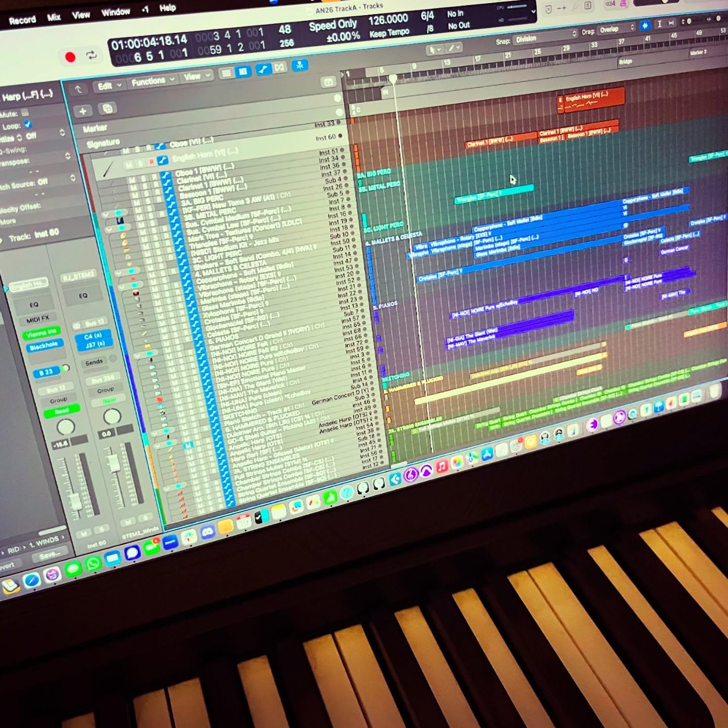728x728 pixels.
Task: Open the Snap Division dropdown
Action: (545, 37)
